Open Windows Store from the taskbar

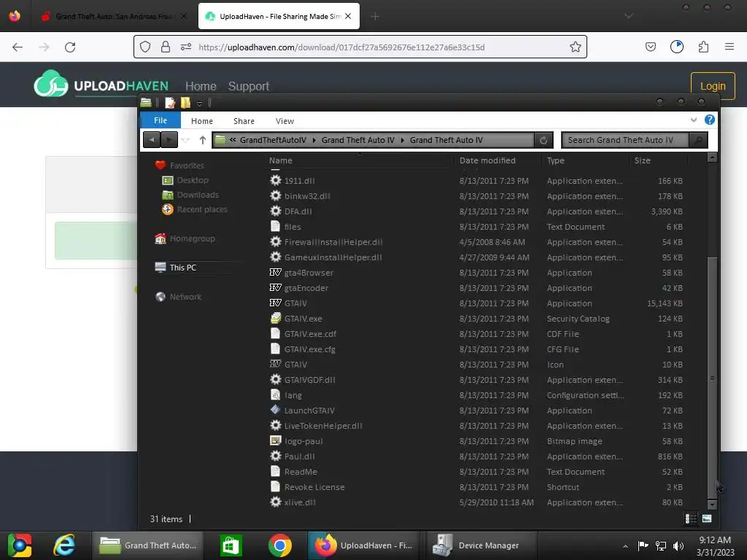(x=231, y=545)
